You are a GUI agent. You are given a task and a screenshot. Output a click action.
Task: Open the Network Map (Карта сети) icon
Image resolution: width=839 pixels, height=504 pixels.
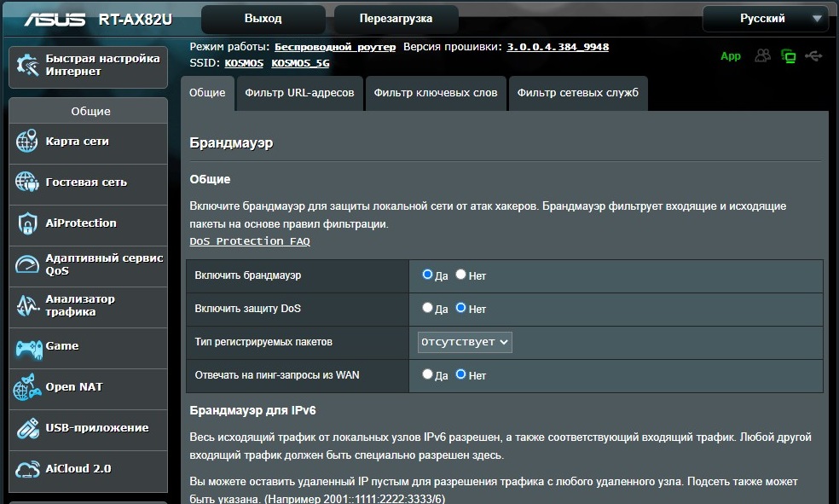[26, 142]
